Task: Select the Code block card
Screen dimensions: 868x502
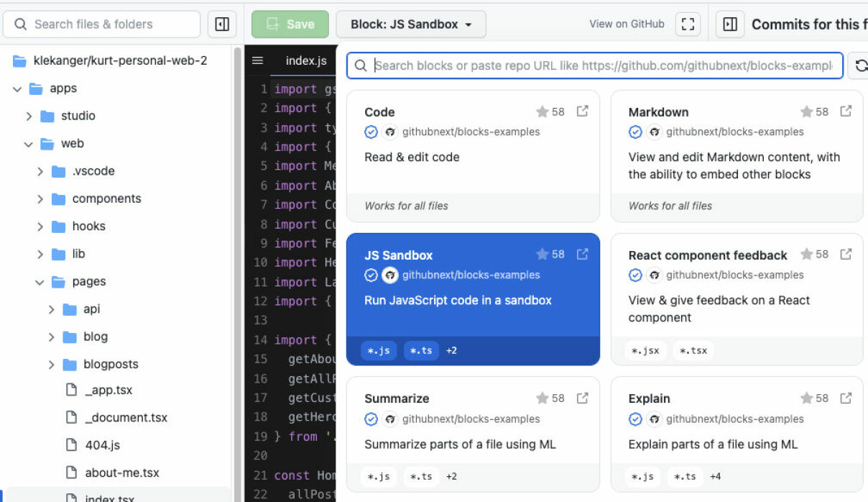Action: (x=473, y=156)
